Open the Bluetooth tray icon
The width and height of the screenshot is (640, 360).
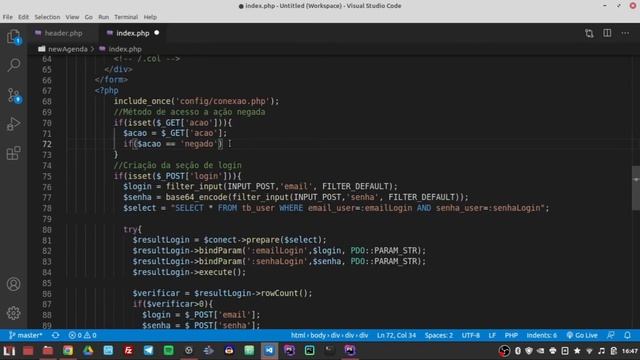(x=518, y=351)
